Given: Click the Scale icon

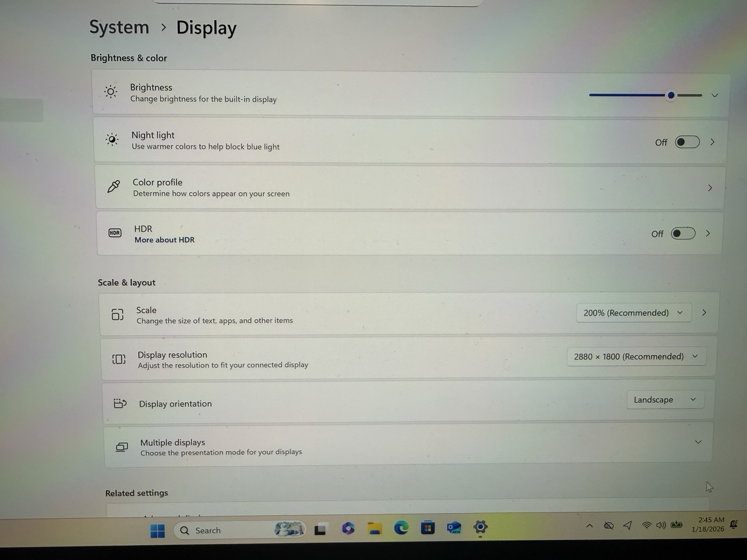Looking at the screenshot, I should 118,315.
